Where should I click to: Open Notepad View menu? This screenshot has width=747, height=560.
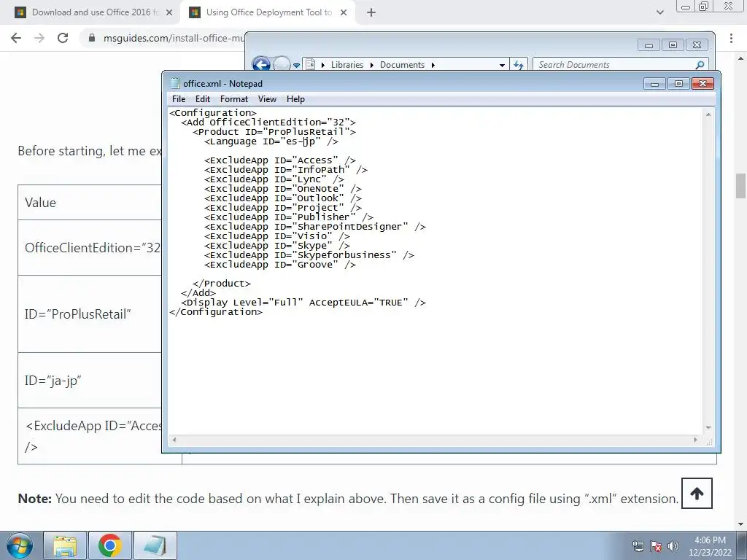point(267,99)
